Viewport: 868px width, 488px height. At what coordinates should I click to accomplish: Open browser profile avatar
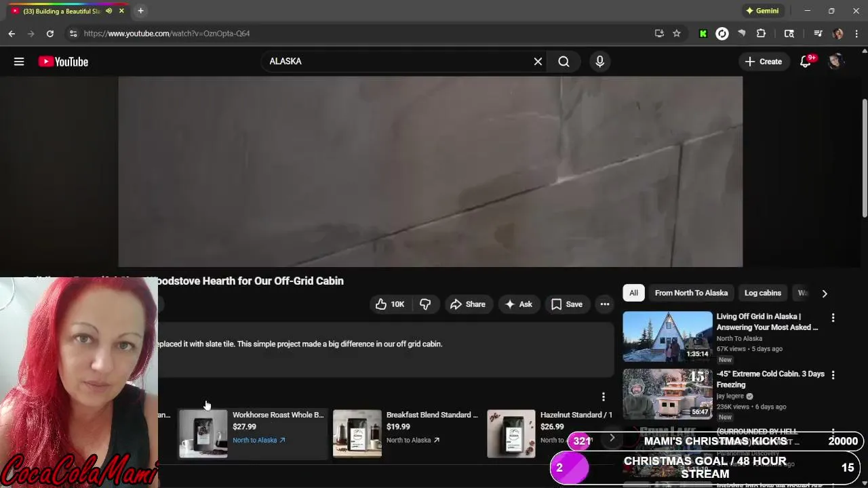pos(838,33)
